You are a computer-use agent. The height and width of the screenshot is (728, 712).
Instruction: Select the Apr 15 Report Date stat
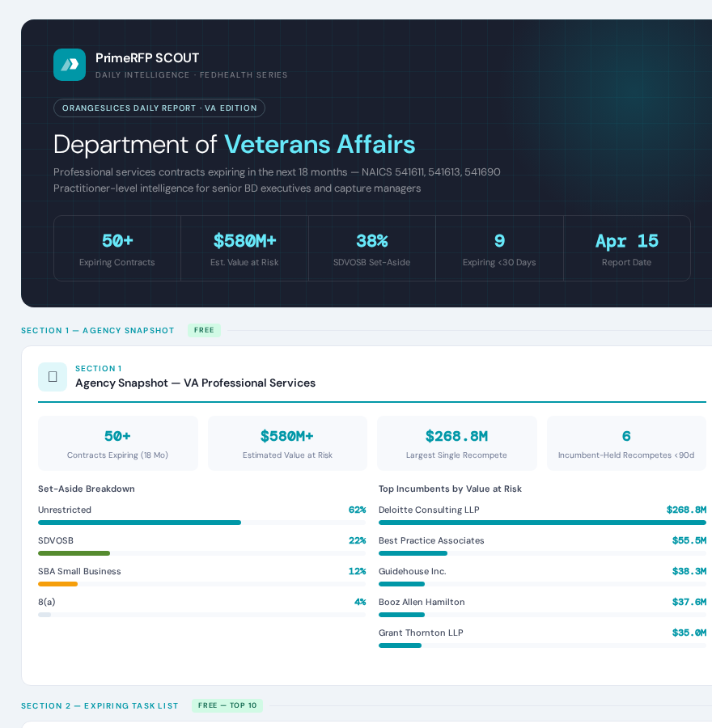coord(626,248)
